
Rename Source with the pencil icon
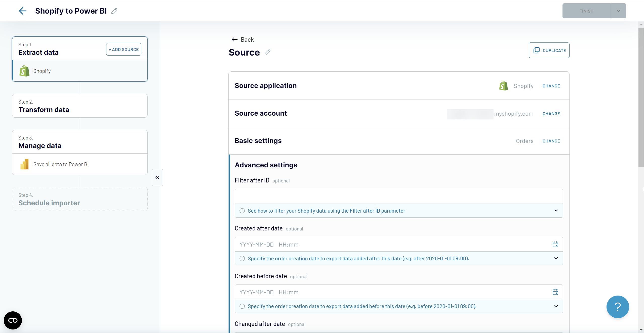coord(267,53)
